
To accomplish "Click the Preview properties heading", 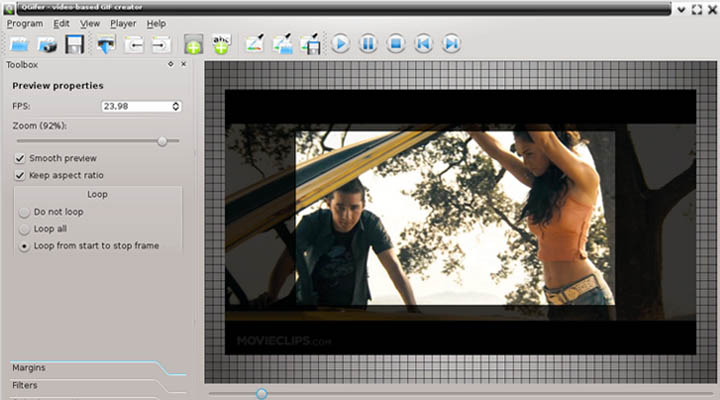I will (58, 85).
